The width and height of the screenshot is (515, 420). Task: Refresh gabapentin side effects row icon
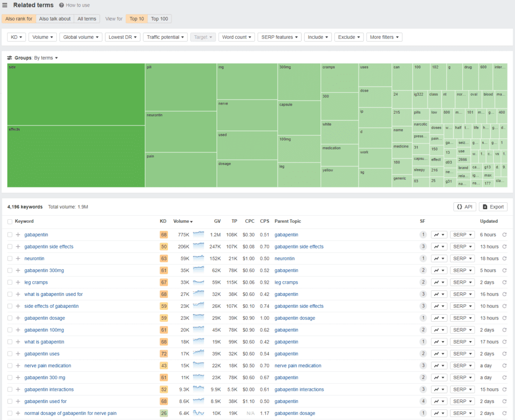point(504,246)
